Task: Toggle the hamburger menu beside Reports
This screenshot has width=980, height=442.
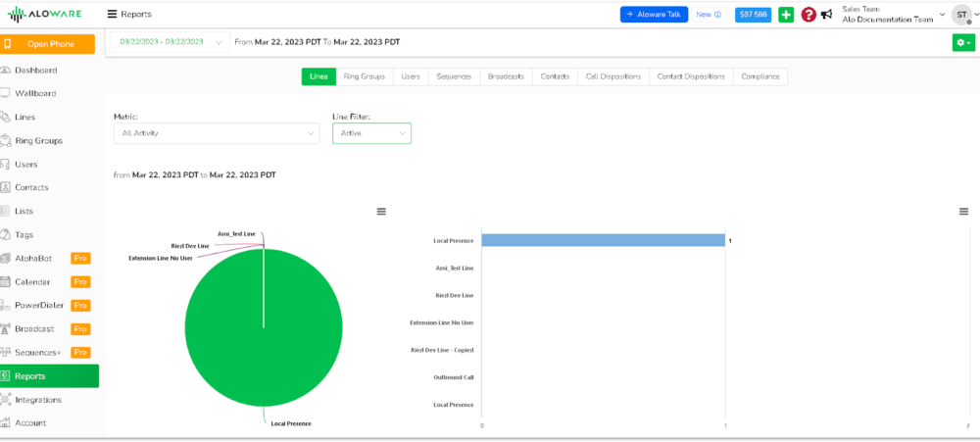Action: pos(112,14)
